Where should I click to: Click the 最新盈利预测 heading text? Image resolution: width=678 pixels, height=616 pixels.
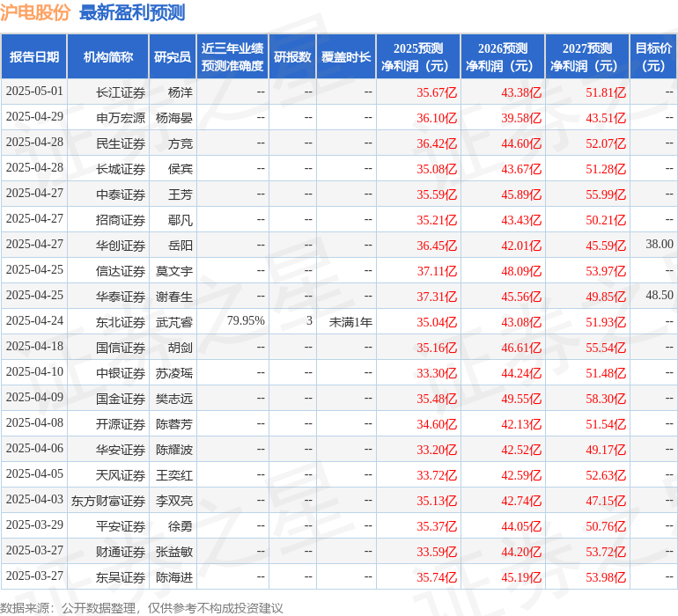tap(132, 12)
